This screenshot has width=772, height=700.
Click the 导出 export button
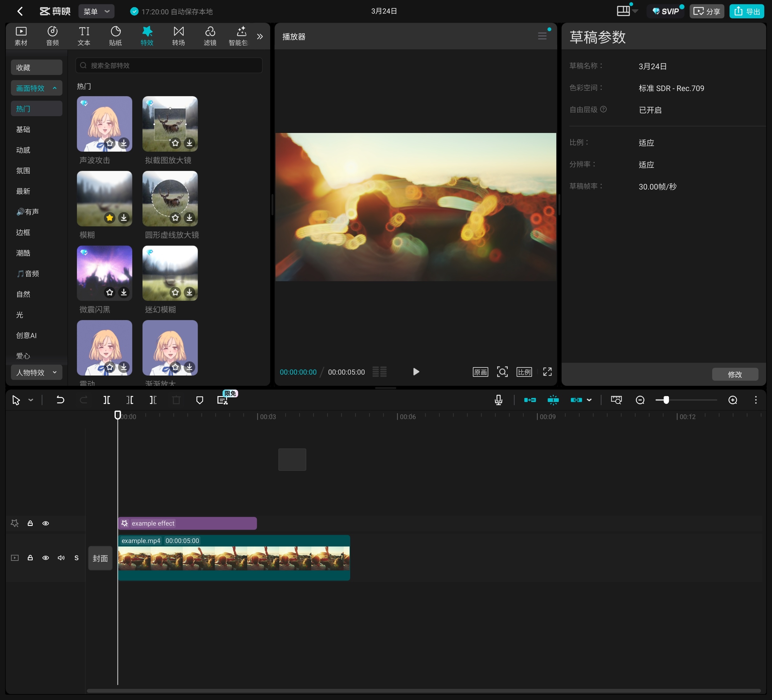(747, 12)
